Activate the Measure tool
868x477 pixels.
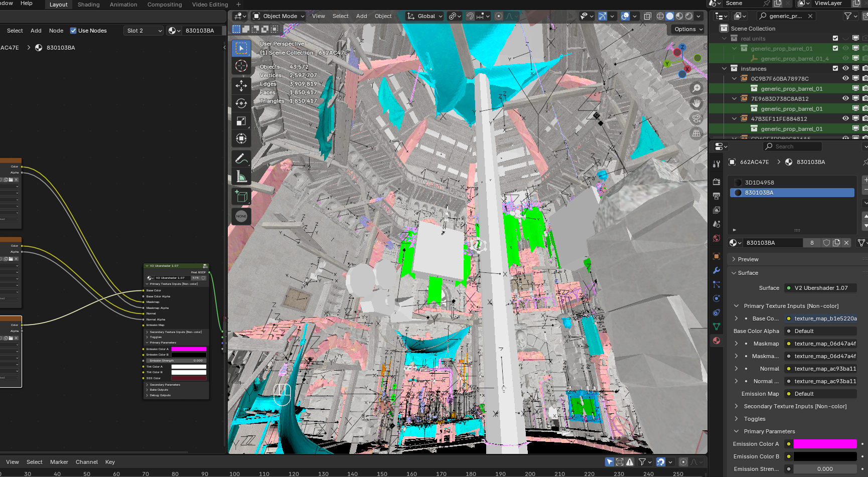pos(241,177)
